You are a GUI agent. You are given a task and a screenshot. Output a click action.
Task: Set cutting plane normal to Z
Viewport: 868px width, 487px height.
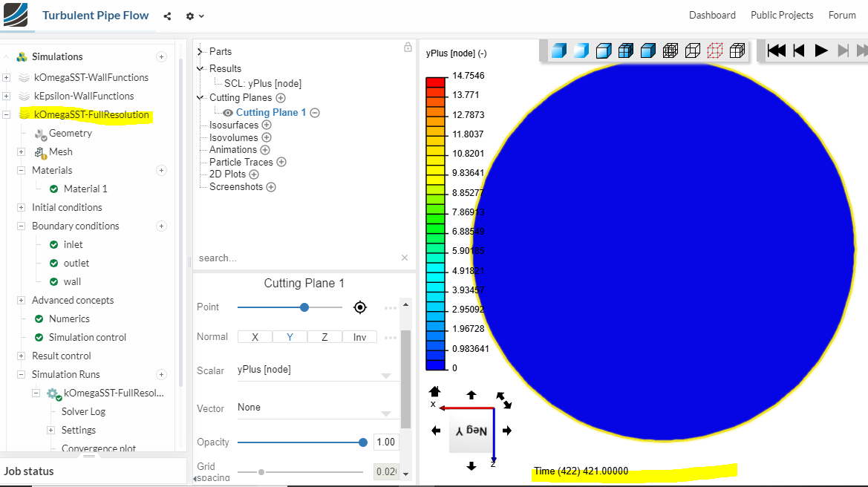(324, 337)
